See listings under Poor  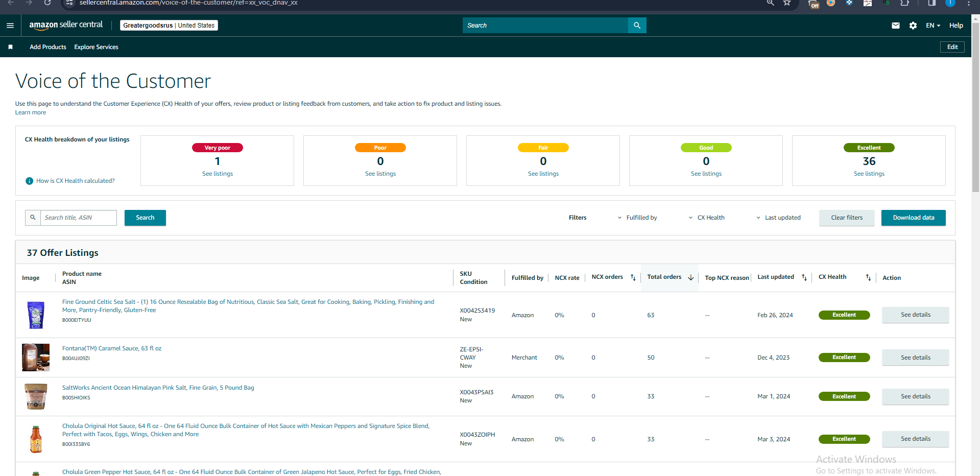(x=380, y=174)
